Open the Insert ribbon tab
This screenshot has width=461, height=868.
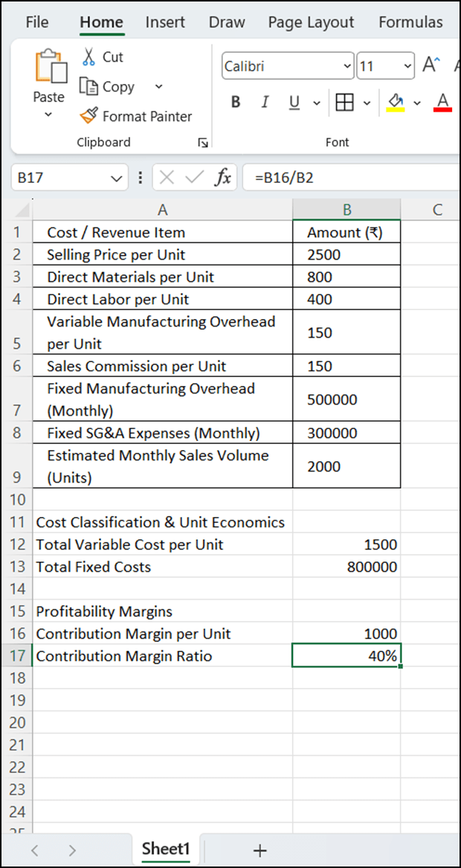(x=165, y=22)
